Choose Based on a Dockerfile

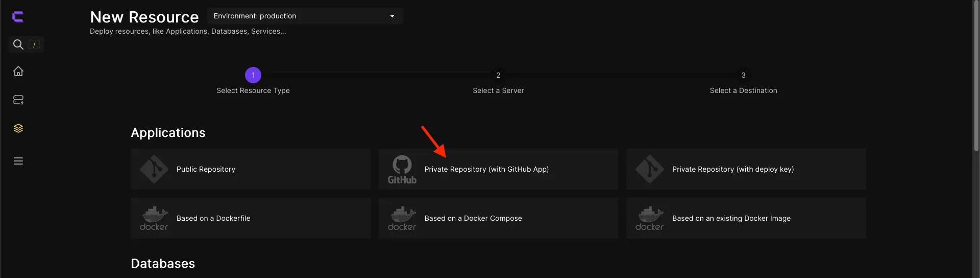251,218
